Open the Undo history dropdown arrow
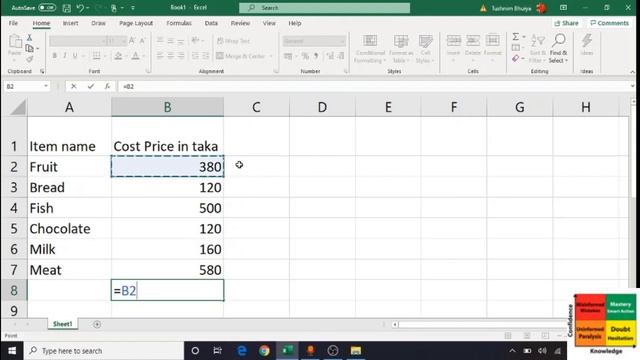 point(88,8)
